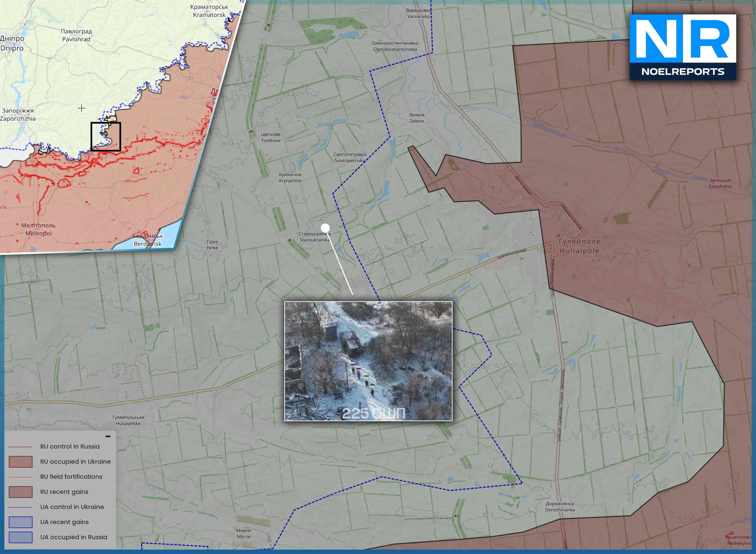This screenshot has height=554, width=756.
Task: Select the RU recent gains swatch
Action: point(21,492)
